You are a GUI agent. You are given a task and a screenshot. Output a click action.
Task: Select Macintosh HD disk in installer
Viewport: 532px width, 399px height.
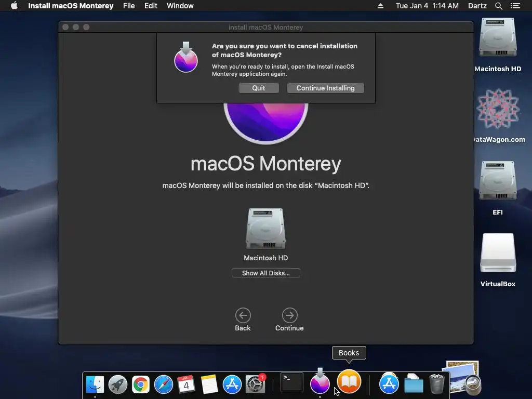[265, 229]
